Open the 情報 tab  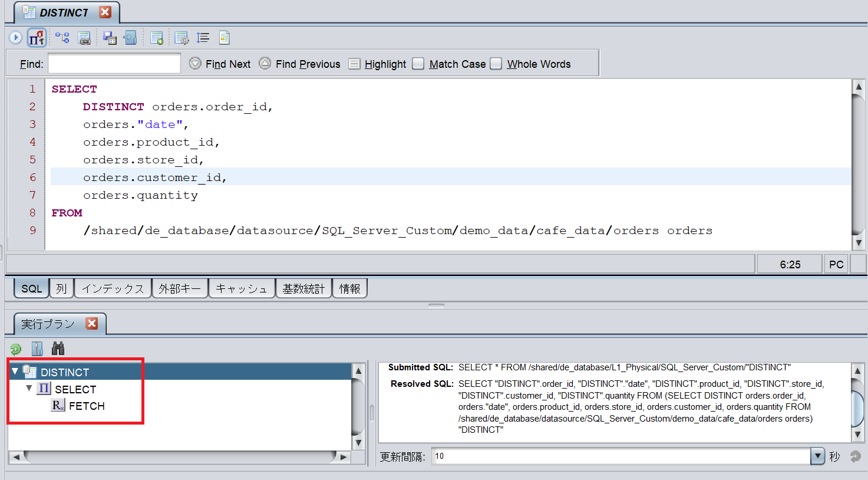pyautogui.click(x=350, y=288)
